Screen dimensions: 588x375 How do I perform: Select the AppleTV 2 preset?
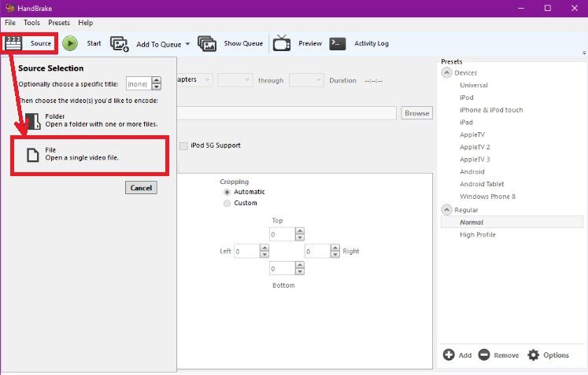click(x=475, y=147)
